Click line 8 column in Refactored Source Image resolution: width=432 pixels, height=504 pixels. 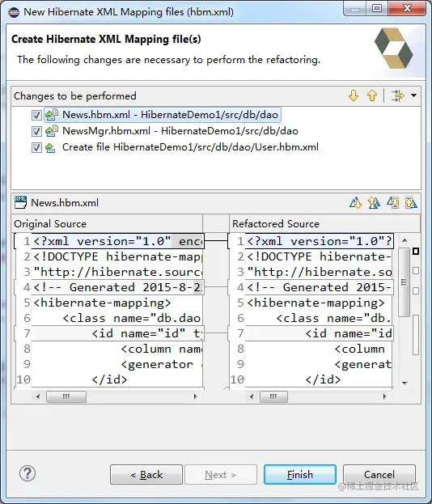pos(359,349)
